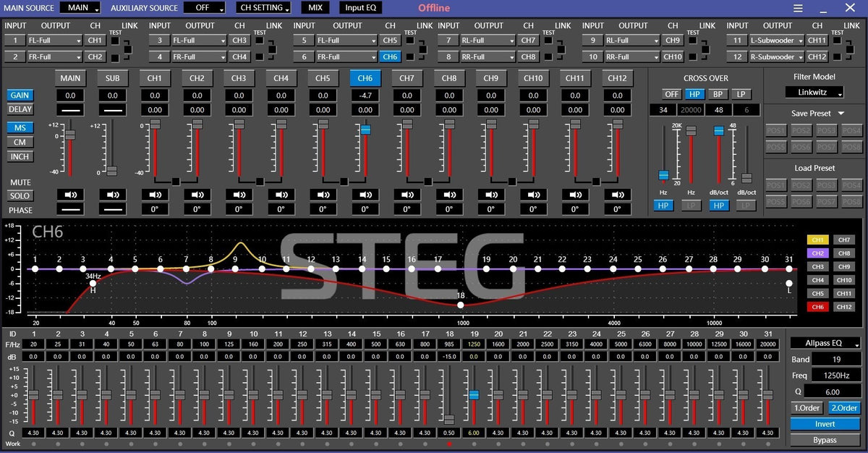Click the CH6 gain fader handle
Screen dimensions: 868x453
pyautogui.click(x=365, y=130)
